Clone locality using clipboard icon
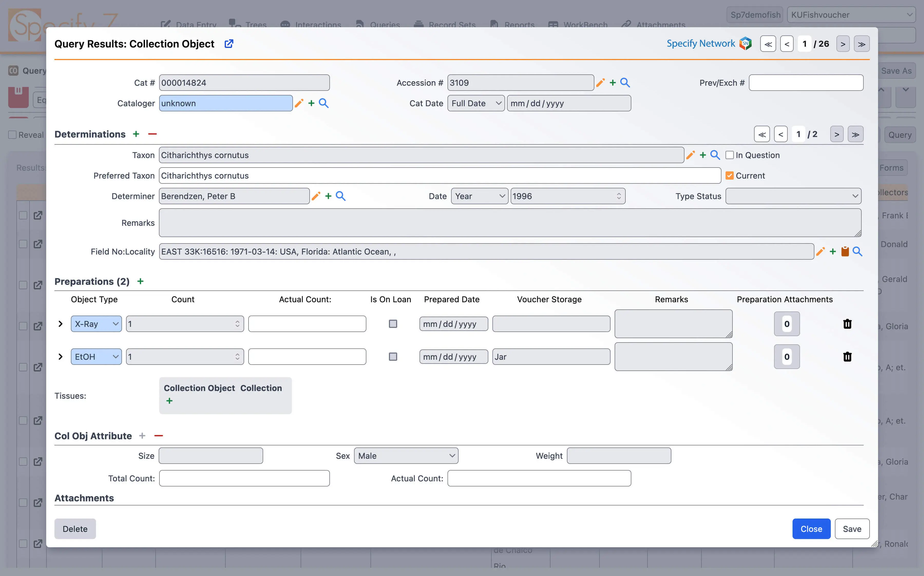924x576 pixels. click(845, 251)
